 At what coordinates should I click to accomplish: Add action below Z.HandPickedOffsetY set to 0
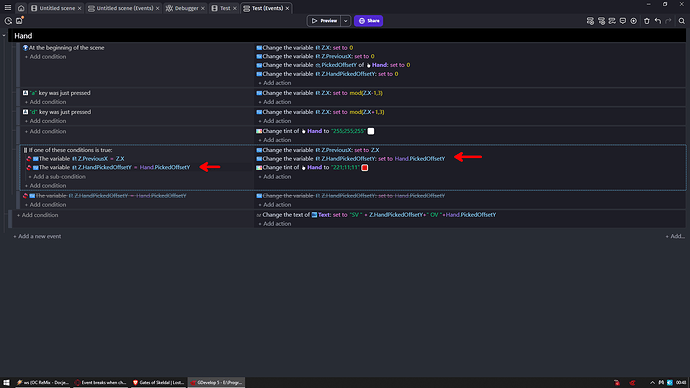[275, 83]
